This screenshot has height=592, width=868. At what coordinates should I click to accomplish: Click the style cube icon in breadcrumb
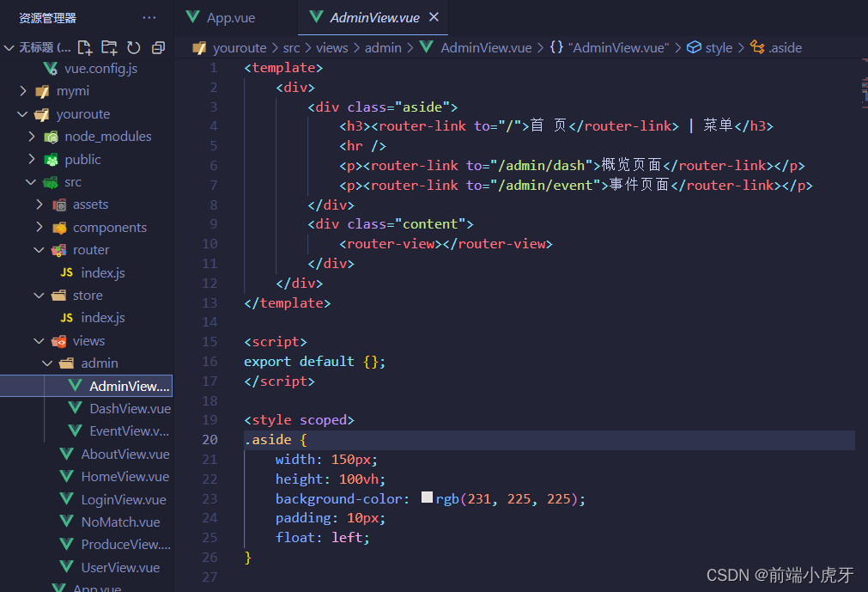pos(695,47)
